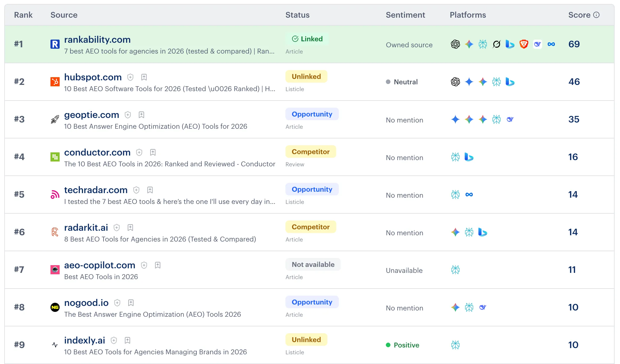Click the shield icon beside nogood.io
This screenshot has width=620, height=364.
(x=117, y=303)
